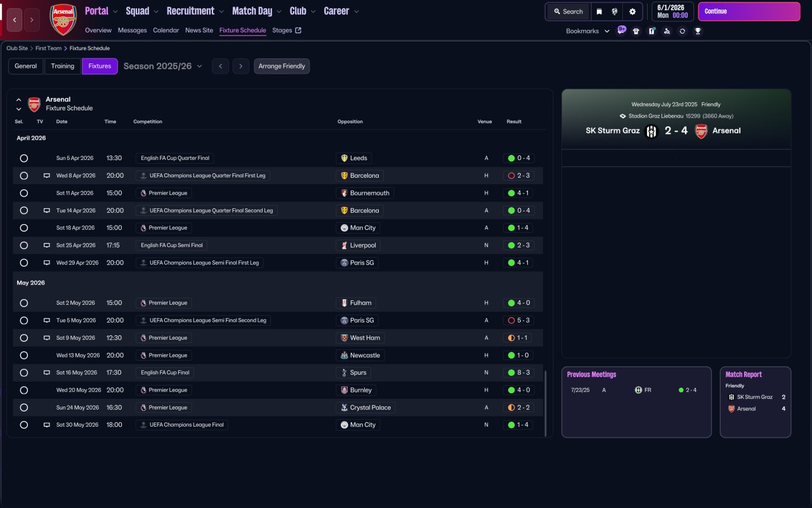Screen dimensions: 812x508
Task: Switch to the Messages tab
Action: (x=132, y=30)
